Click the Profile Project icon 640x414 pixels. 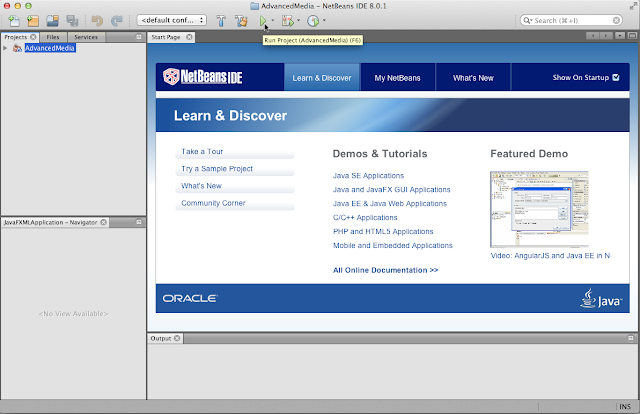313,20
